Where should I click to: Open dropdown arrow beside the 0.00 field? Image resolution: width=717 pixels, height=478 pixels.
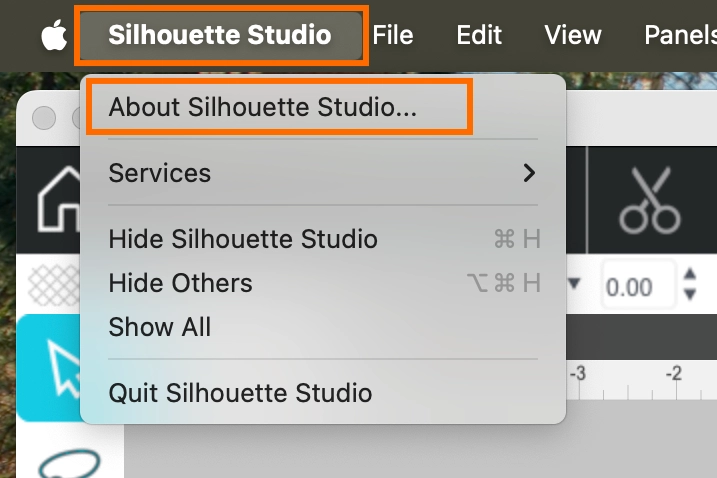pos(575,284)
